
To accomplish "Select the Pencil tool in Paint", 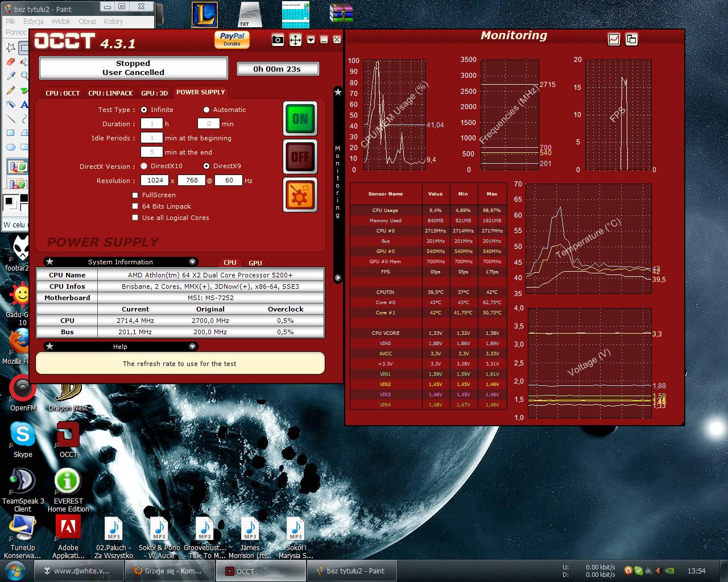I will pos(10,90).
